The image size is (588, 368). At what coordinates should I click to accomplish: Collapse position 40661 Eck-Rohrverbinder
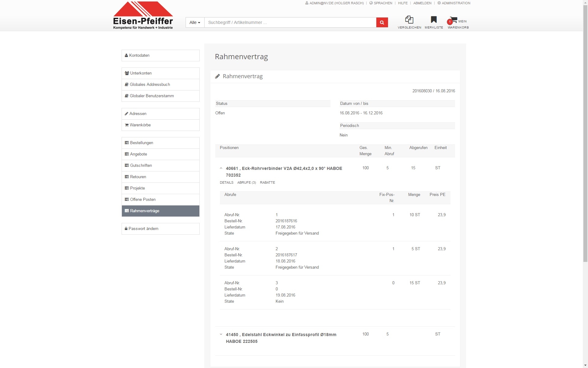pyautogui.click(x=221, y=168)
